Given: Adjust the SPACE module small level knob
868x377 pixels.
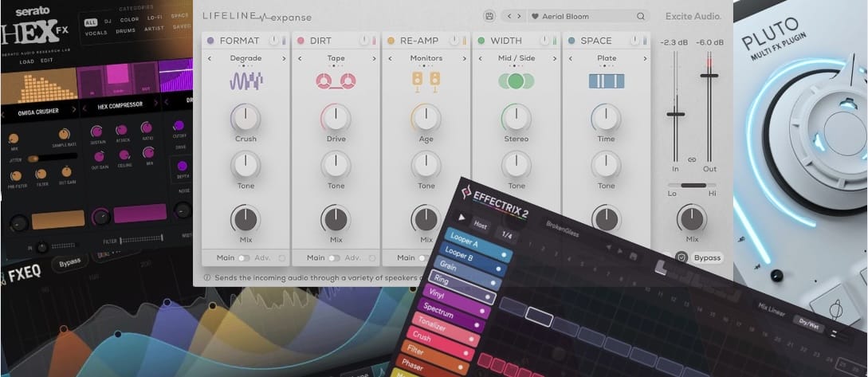Looking at the screenshot, I should (x=634, y=41).
